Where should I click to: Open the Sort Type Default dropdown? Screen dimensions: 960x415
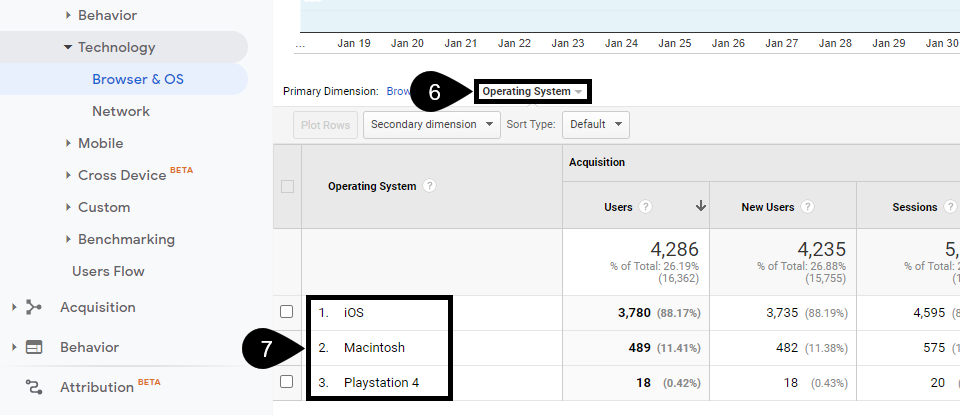click(595, 124)
